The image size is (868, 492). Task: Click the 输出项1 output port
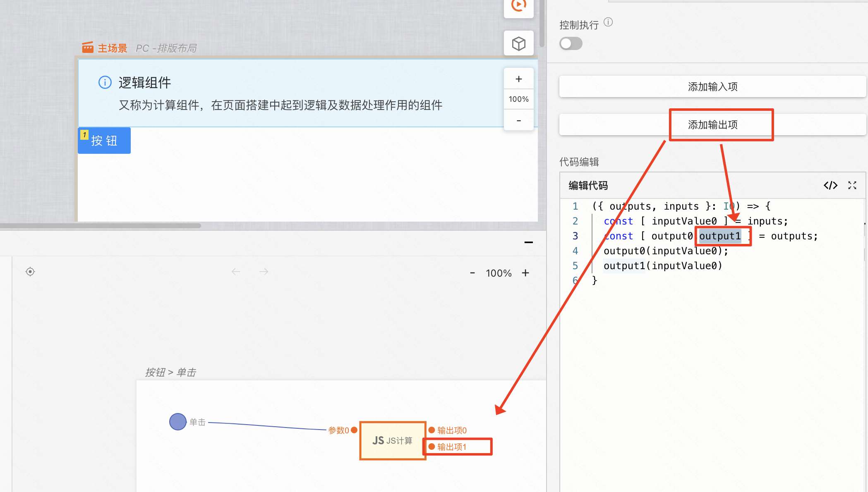coord(432,447)
